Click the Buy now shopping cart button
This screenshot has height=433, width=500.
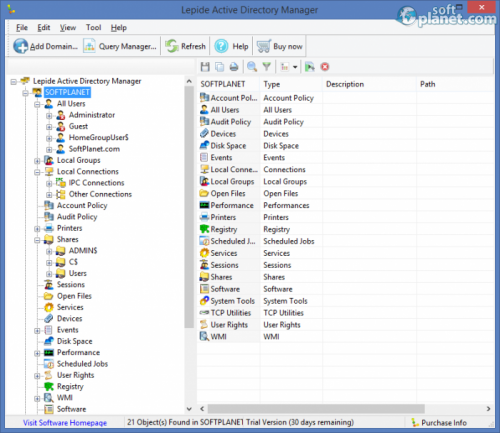280,46
